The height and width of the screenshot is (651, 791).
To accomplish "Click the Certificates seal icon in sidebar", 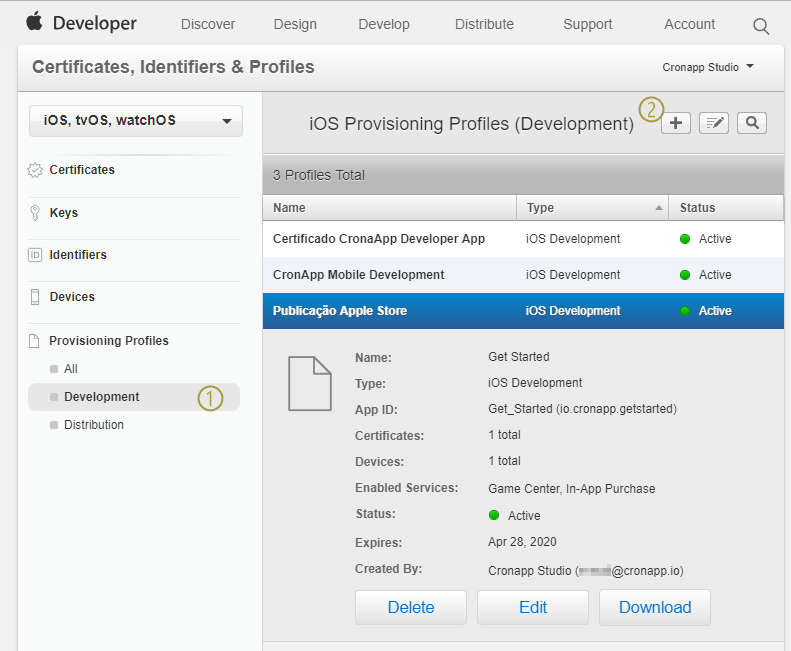I will point(35,170).
